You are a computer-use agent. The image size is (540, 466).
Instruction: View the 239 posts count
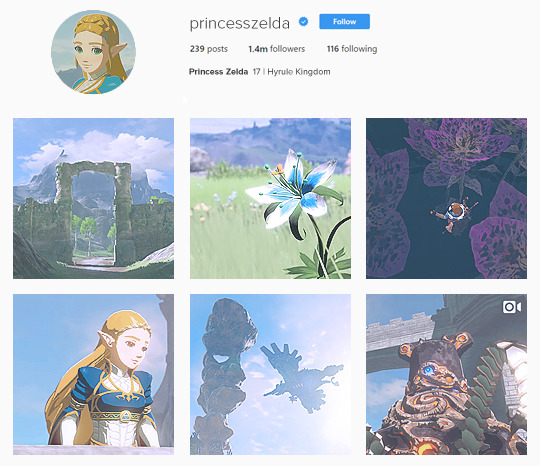(x=209, y=49)
